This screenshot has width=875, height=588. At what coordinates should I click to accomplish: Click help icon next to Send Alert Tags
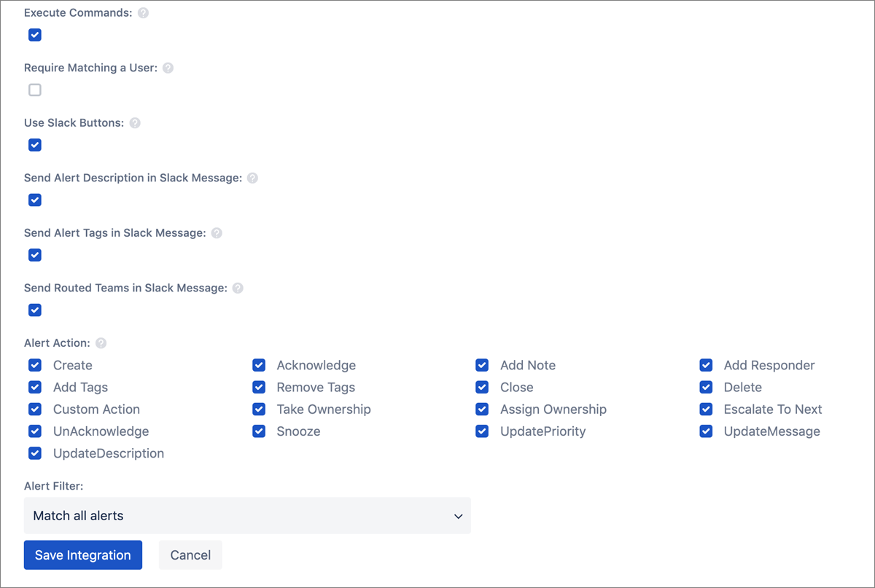coord(217,233)
